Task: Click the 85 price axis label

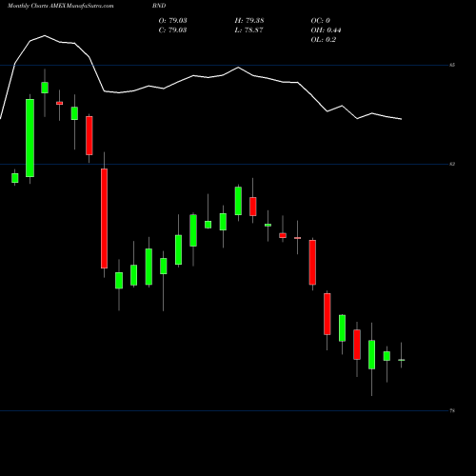Action: coord(452,65)
